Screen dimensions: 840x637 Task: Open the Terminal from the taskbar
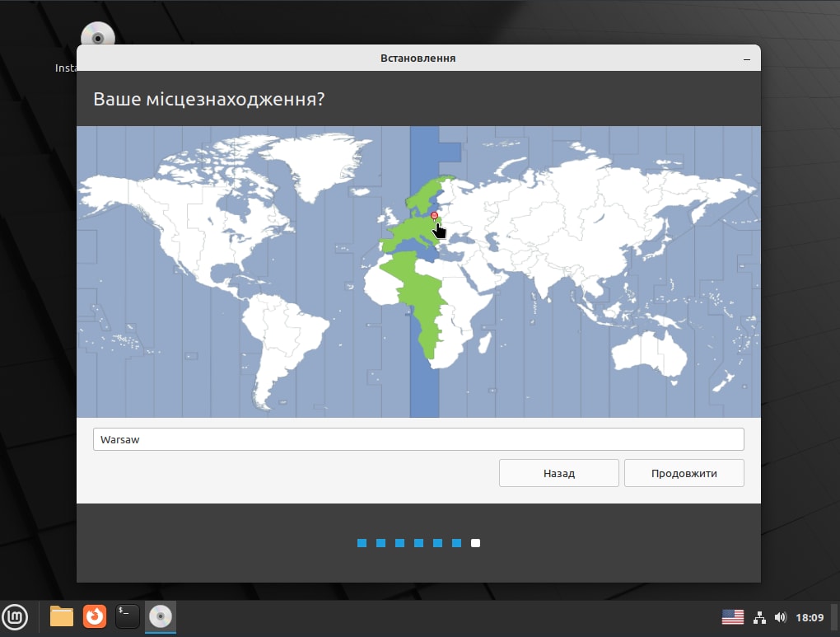128,616
